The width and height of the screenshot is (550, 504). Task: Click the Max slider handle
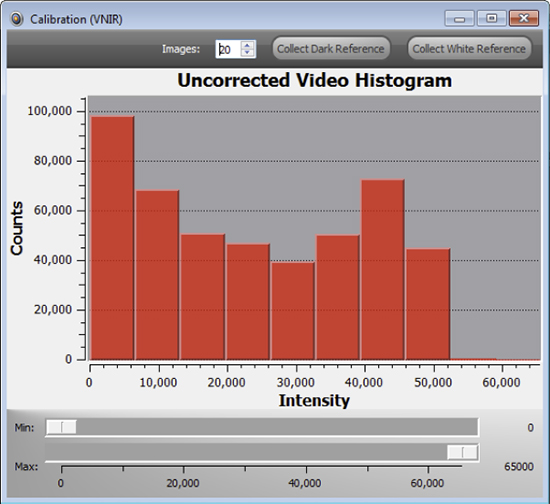[462, 452]
